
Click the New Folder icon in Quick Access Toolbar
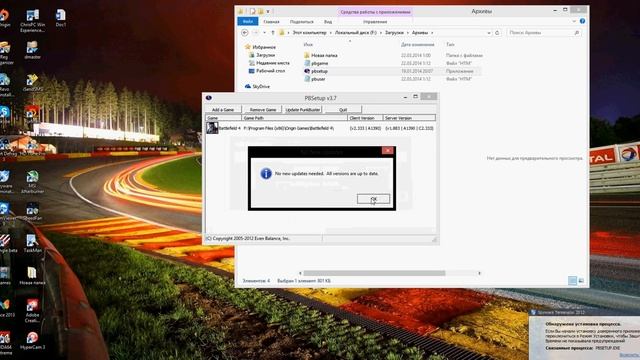coord(260,11)
